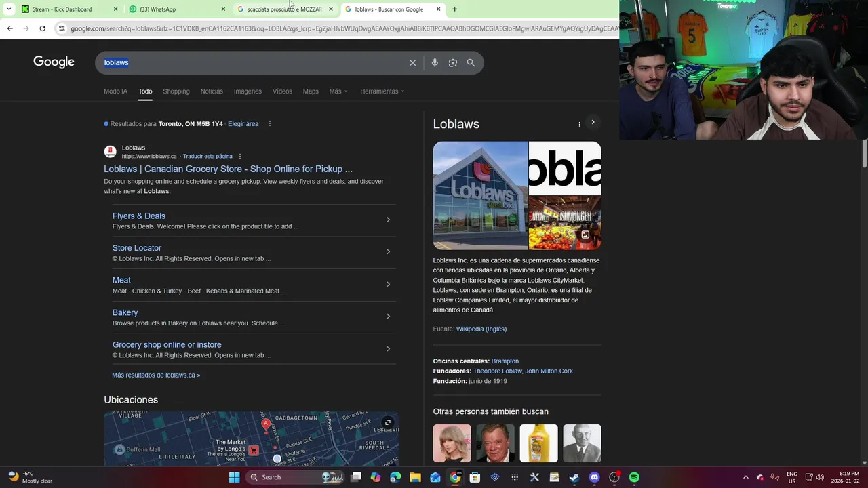Open Loblaws storefront photo thumbnail
Viewport: 868px width, 488px height.
[480, 195]
